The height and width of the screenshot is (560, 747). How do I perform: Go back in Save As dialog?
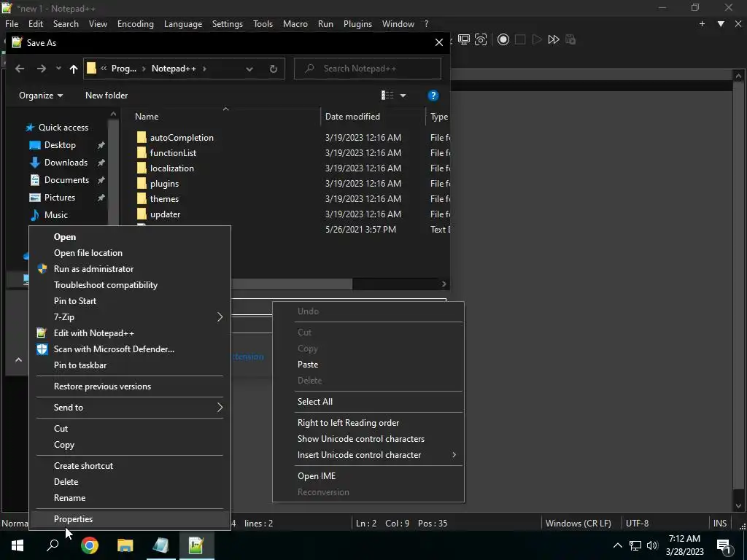pyautogui.click(x=20, y=69)
